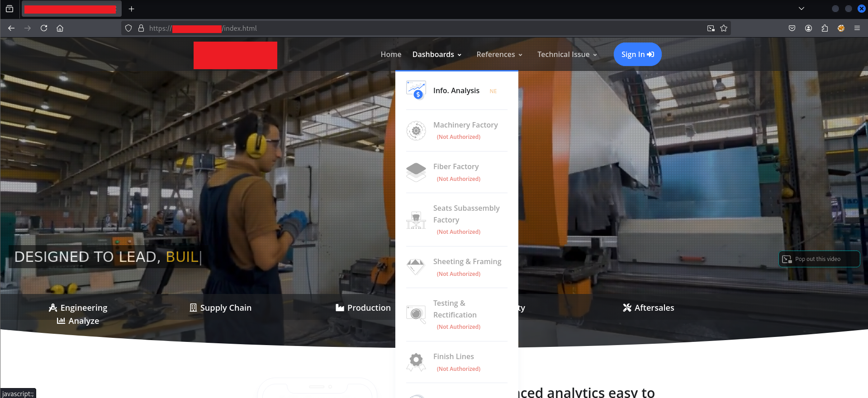
Task: Open the recent browsing tab-view icon
Action: [x=9, y=9]
